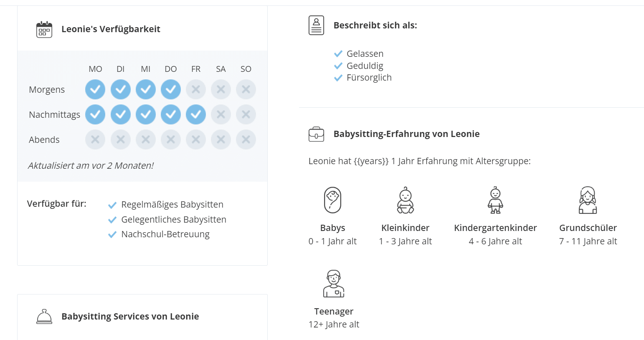This screenshot has height=340, width=644.
Task: Toggle Abends availability for SA
Action: [x=221, y=140]
